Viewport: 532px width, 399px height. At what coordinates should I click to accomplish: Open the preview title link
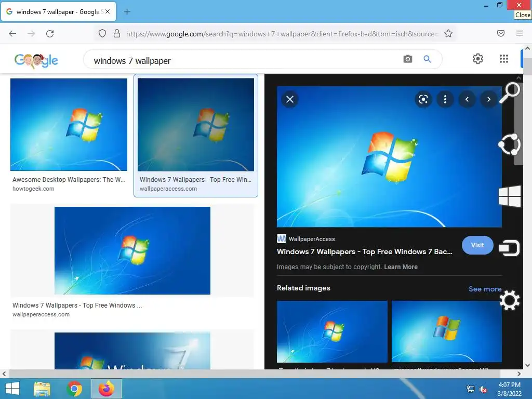[364, 251]
